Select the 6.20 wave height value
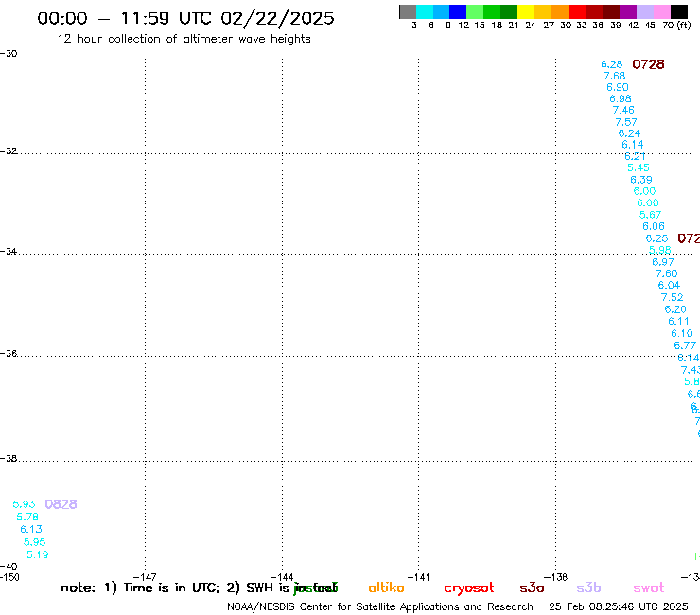This screenshot has width=700, height=615. [x=675, y=309]
